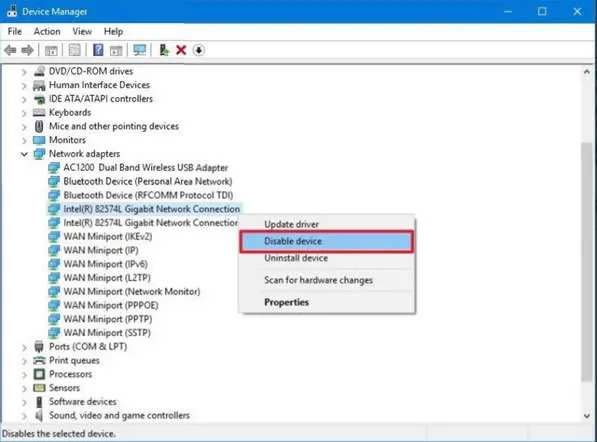Viewport: 597px width, 442px height.
Task: Click the Properties sheet toolbar icon
Action: (75, 50)
